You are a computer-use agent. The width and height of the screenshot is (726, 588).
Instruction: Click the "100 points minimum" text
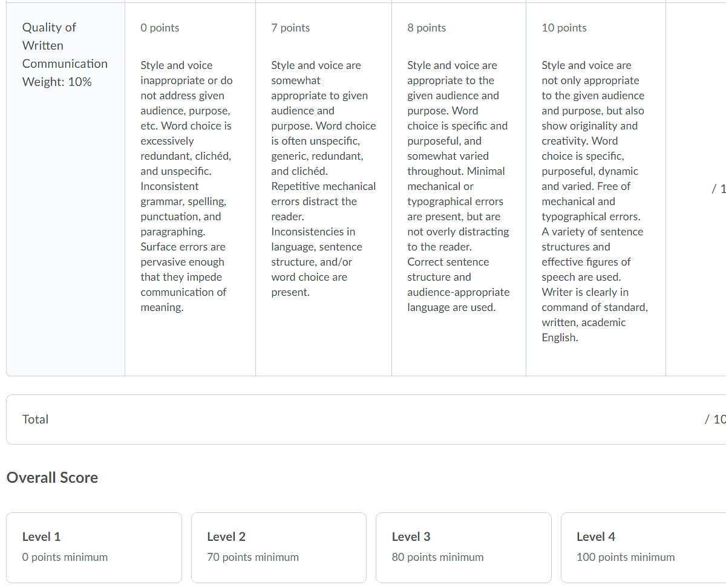[626, 557]
